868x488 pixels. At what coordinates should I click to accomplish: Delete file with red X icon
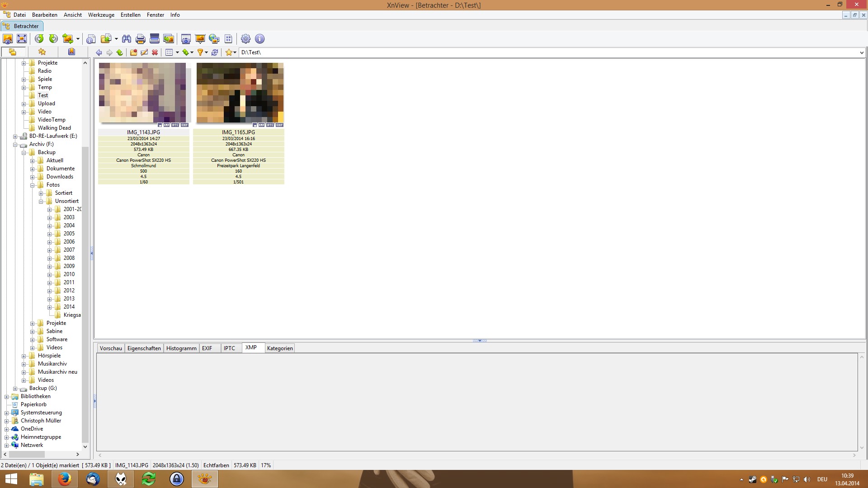pos(155,52)
